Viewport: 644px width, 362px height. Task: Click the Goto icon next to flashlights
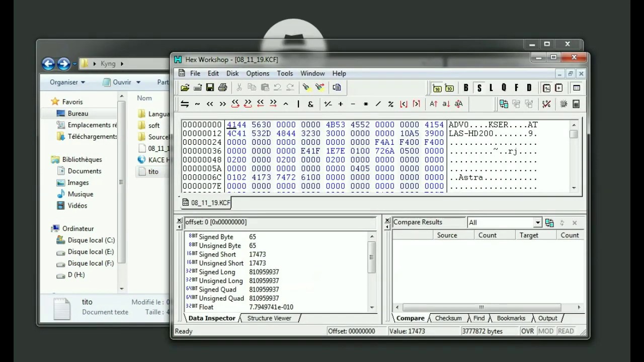(337, 87)
